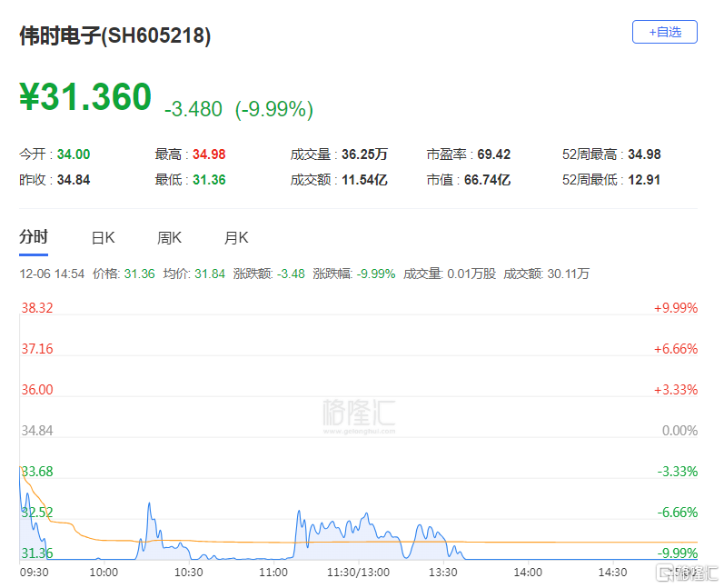This screenshot has width=724, height=588.
Task: Click 涨跌幅 -9.99% in info line
Action: tap(354, 274)
